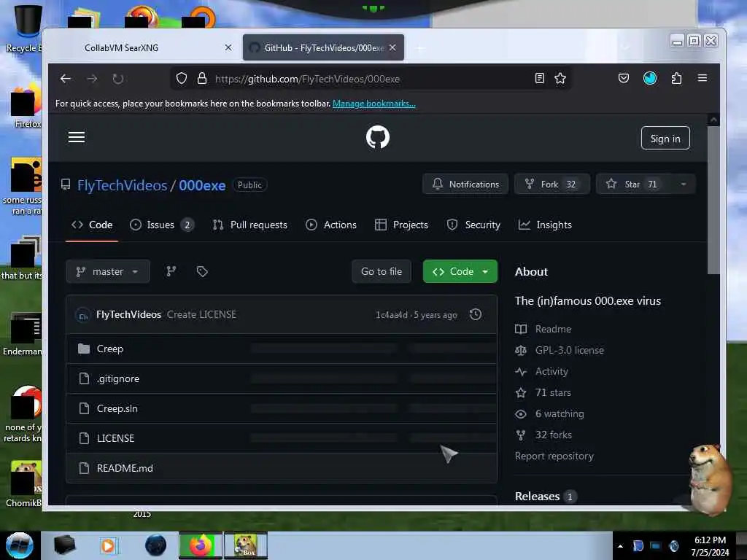Open the Firefox application hamburger menu
Viewport: 747px width, 560px height.
[x=703, y=78]
